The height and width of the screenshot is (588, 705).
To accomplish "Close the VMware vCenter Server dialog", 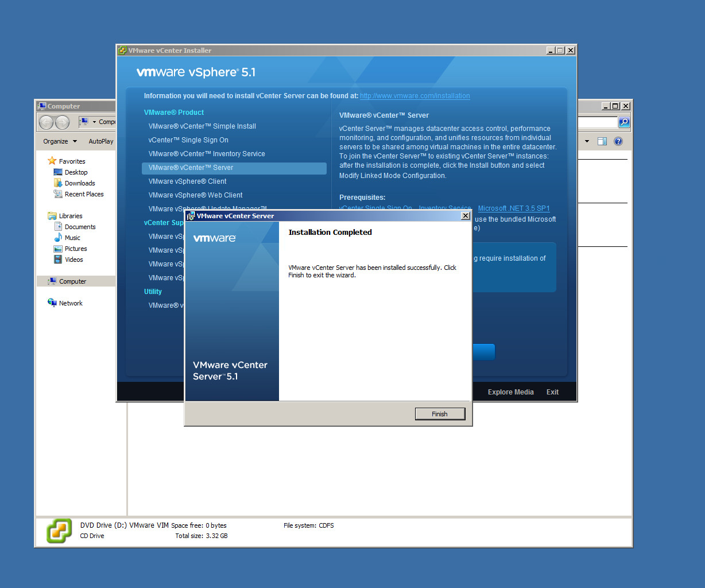I will pyautogui.click(x=465, y=216).
